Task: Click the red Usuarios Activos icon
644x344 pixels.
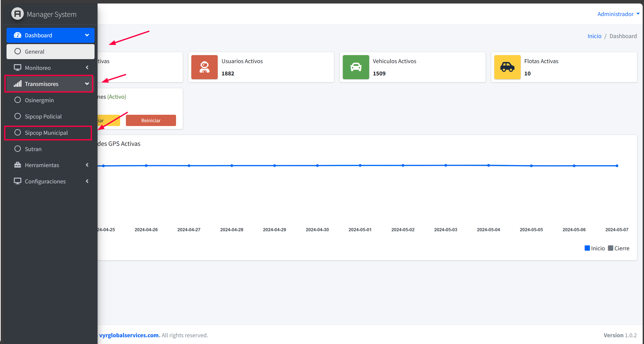Action: [x=204, y=67]
